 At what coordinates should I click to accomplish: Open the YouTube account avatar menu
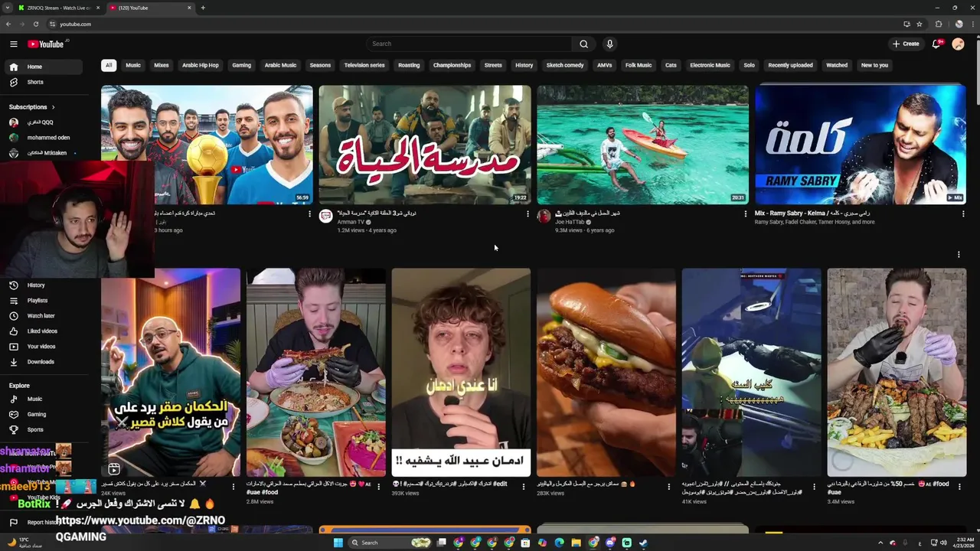(958, 44)
